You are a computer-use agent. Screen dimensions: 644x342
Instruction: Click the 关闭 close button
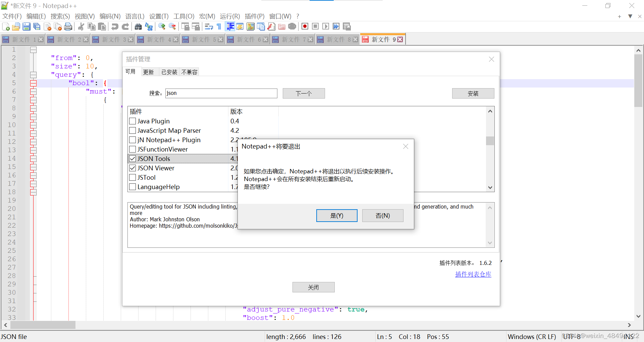pyautogui.click(x=313, y=287)
